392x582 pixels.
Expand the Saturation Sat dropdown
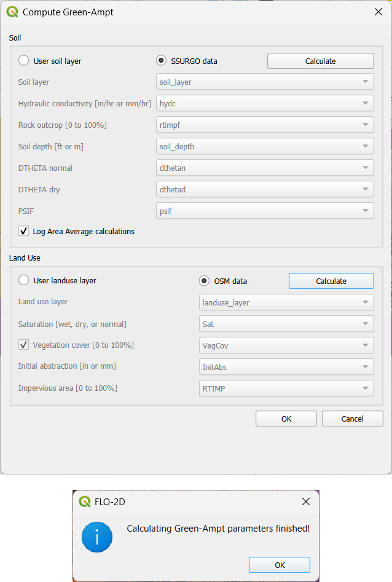[x=286, y=324]
